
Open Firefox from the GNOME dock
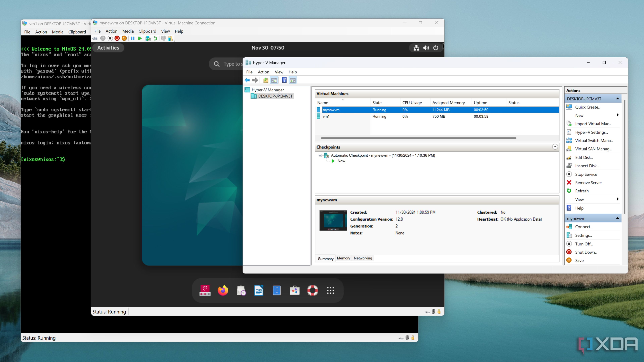(x=223, y=290)
